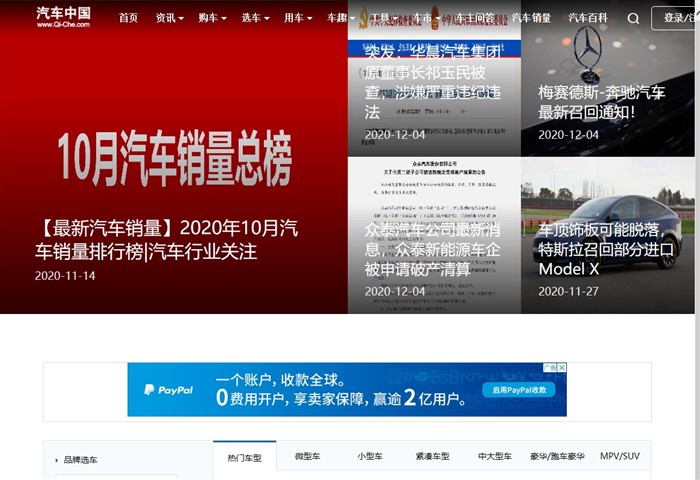Open 梅赛德斯-奔驰汽车最新召回通知 article
The height and width of the screenshot is (480, 700).
click(601, 102)
